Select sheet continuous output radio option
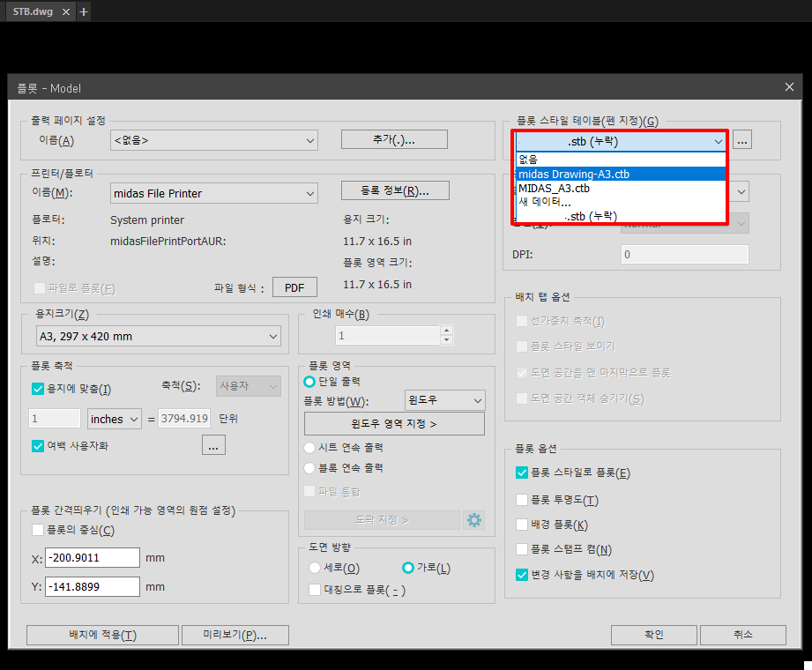 pyautogui.click(x=309, y=447)
